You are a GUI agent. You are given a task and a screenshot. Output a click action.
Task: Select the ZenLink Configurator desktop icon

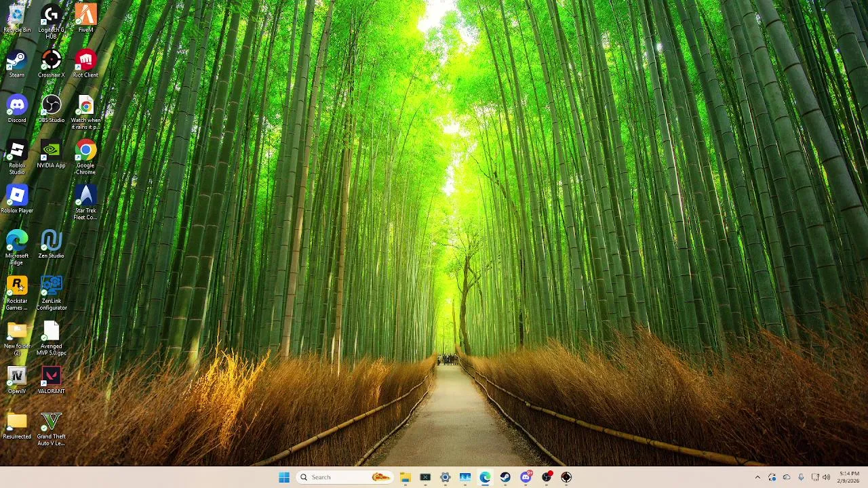51,293
